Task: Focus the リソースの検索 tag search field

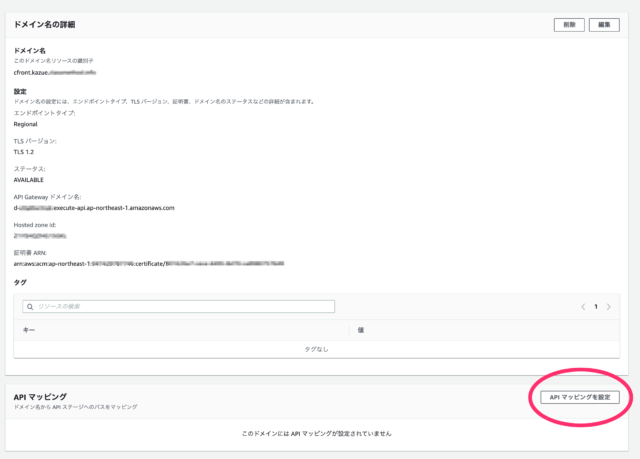Action: click(x=178, y=306)
